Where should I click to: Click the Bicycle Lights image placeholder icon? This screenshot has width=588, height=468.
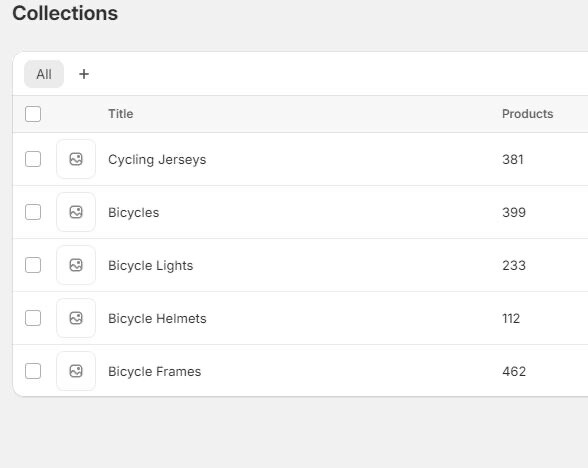76,265
